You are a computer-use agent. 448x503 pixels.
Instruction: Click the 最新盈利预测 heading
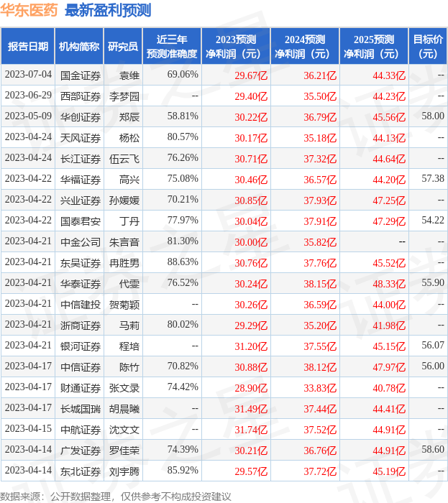tap(108, 10)
